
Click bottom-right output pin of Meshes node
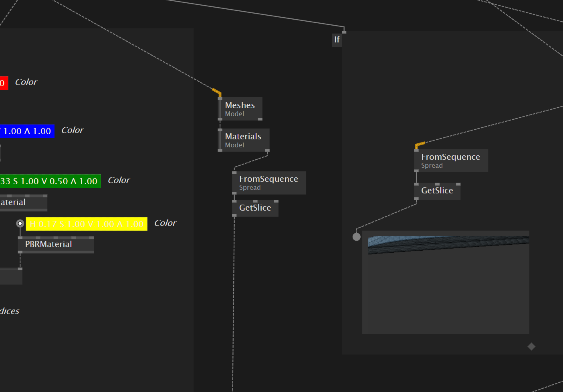click(260, 119)
